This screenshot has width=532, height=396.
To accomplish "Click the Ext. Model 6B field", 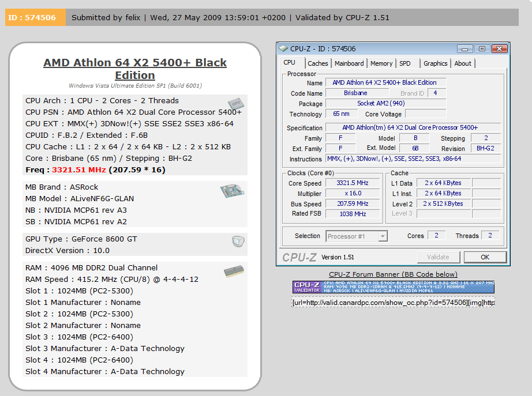I will point(415,149).
